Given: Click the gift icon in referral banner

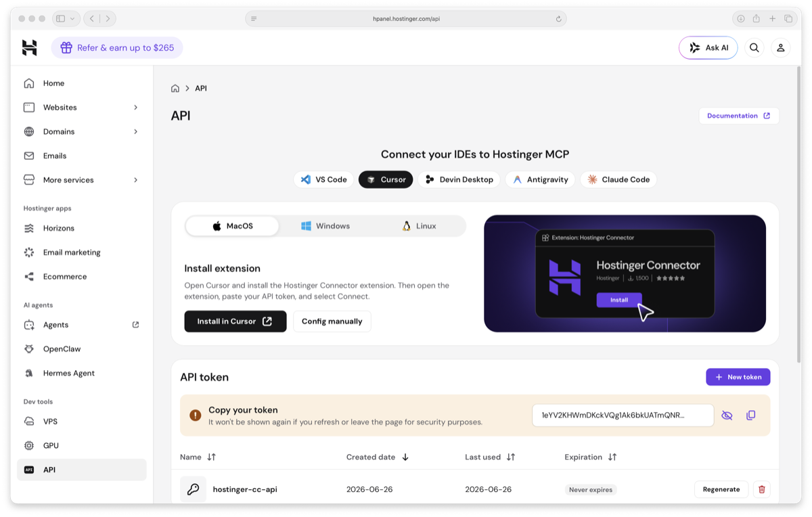Looking at the screenshot, I should [66, 47].
